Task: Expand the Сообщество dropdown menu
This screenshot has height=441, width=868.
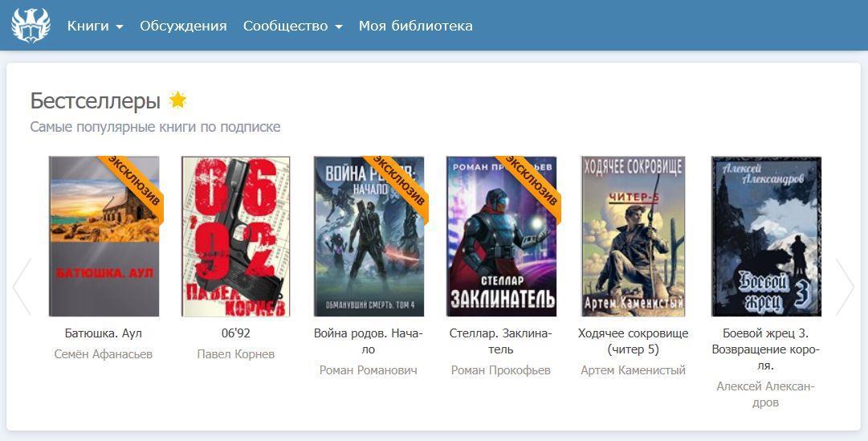Action: pyautogui.click(x=292, y=26)
